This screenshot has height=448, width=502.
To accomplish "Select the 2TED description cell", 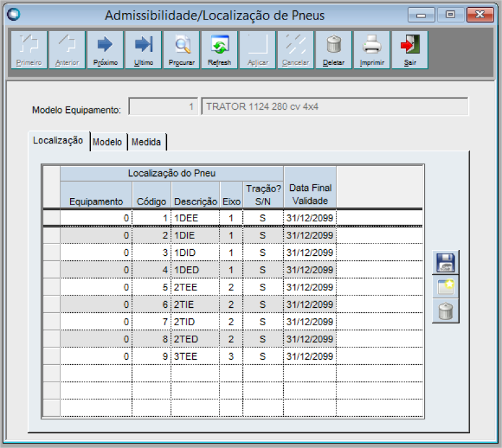I will (x=195, y=339).
